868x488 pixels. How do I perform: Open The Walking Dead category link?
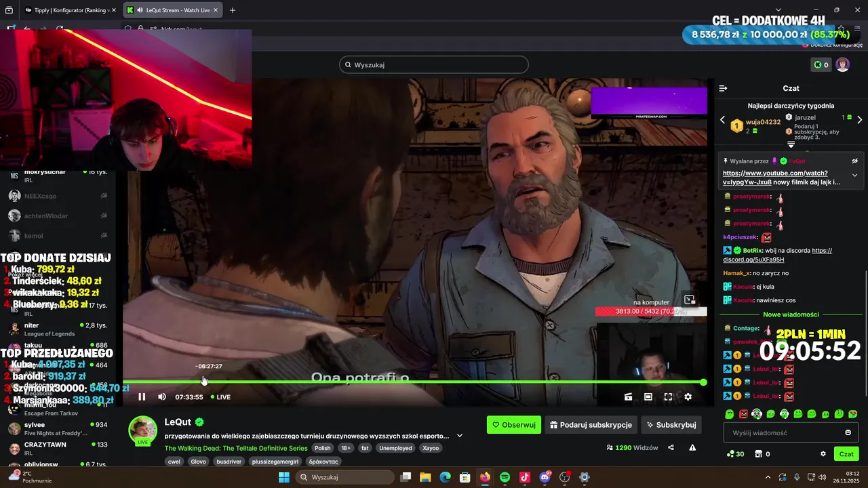(236, 448)
